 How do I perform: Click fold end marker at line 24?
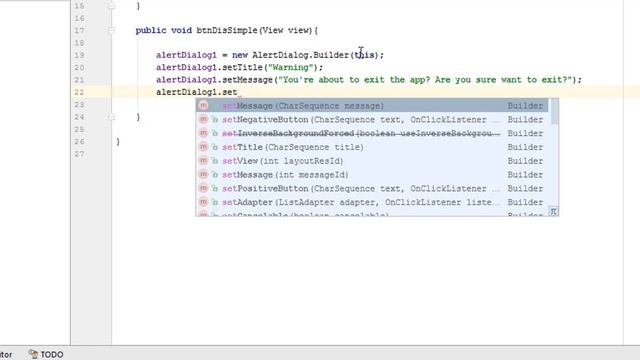[111, 117]
